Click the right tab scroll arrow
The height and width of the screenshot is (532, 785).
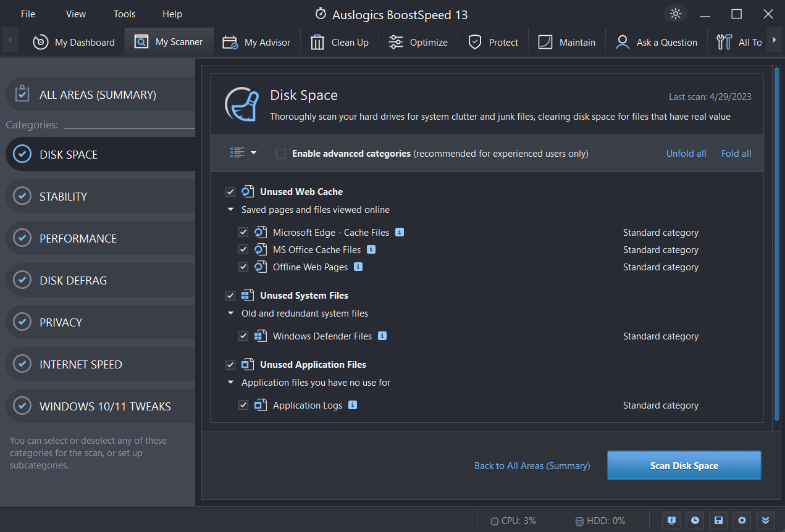coord(774,40)
